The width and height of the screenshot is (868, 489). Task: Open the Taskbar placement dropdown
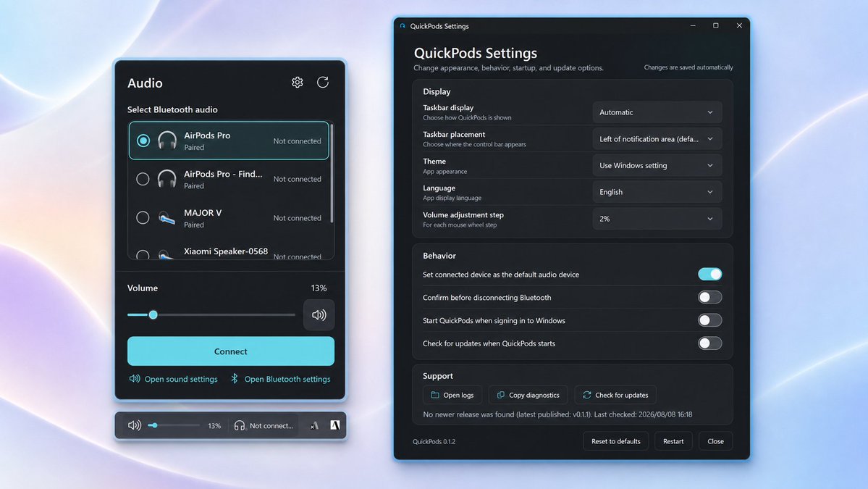point(657,139)
